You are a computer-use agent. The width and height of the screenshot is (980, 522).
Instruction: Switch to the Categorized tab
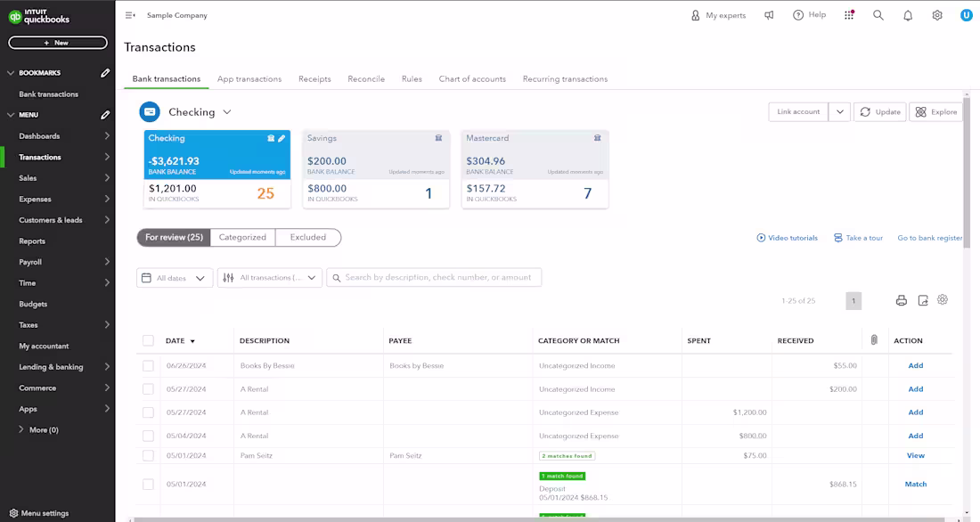pyautogui.click(x=241, y=237)
